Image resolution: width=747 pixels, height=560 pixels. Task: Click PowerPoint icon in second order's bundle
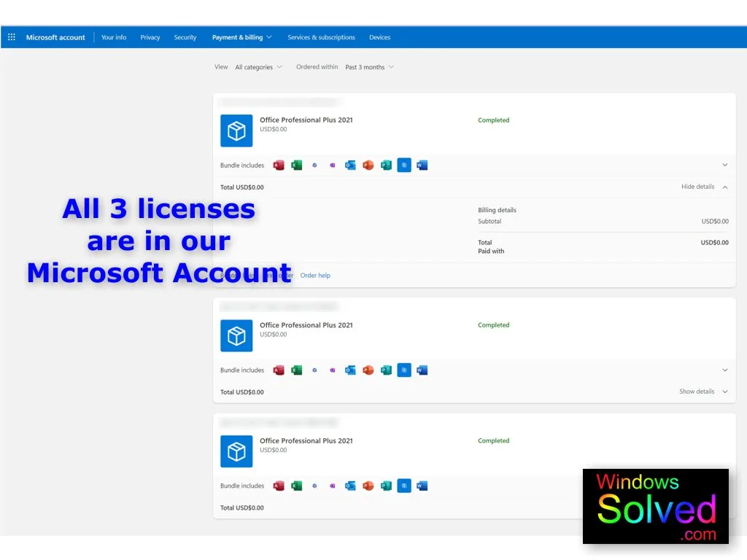(368, 370)
